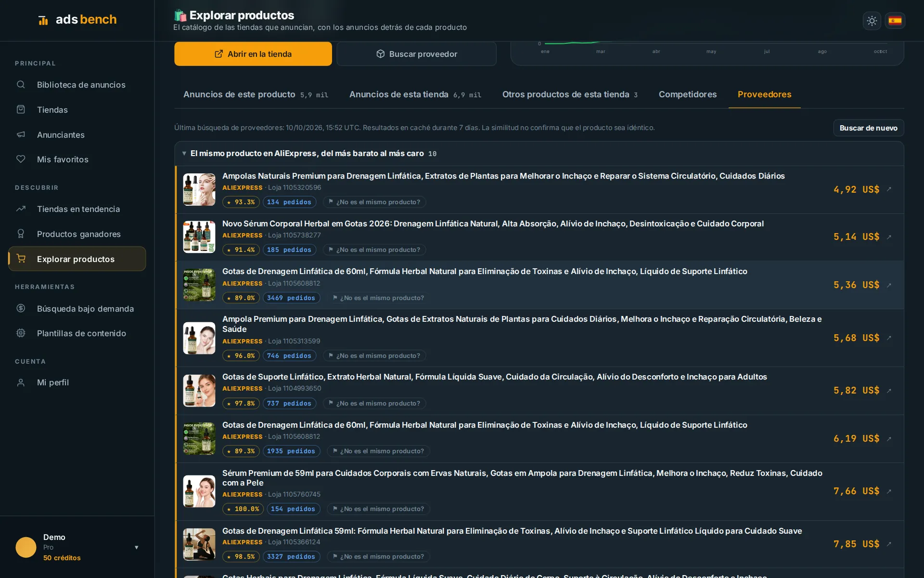Open 'Gotas de Suporte Linfático, Extrato Herbal' title
Viewport: 924px width, 578px height.
[494, 377]
